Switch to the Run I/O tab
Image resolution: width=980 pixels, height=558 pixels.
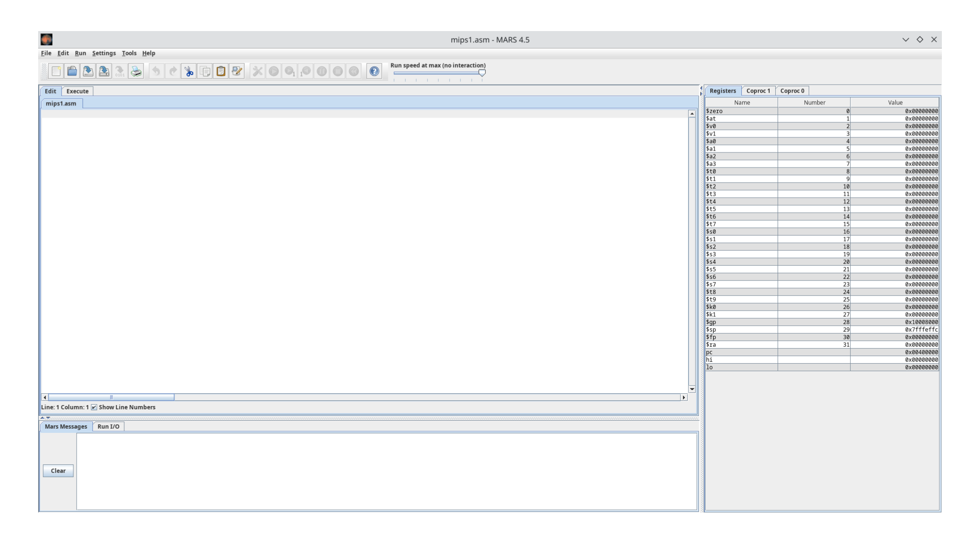[x=108, y=427]
